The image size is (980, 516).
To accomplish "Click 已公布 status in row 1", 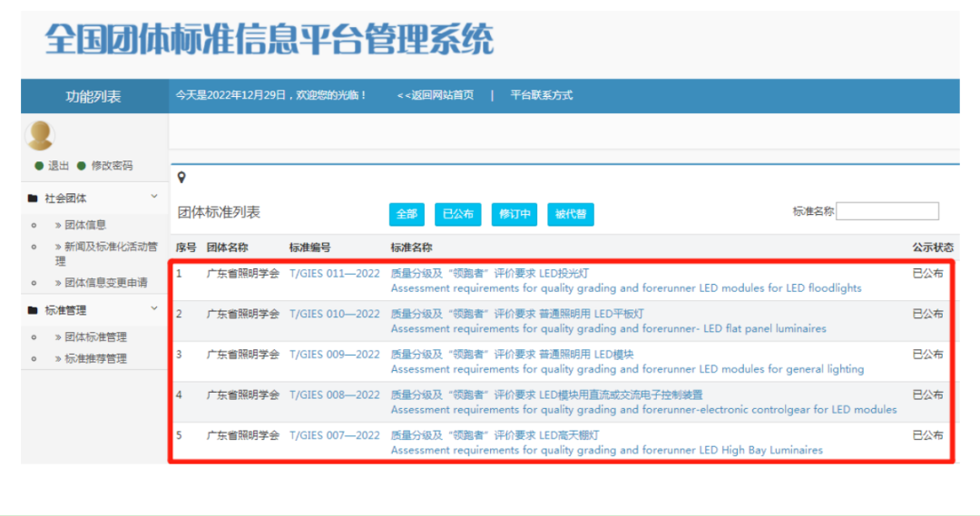I will point(927,273).
